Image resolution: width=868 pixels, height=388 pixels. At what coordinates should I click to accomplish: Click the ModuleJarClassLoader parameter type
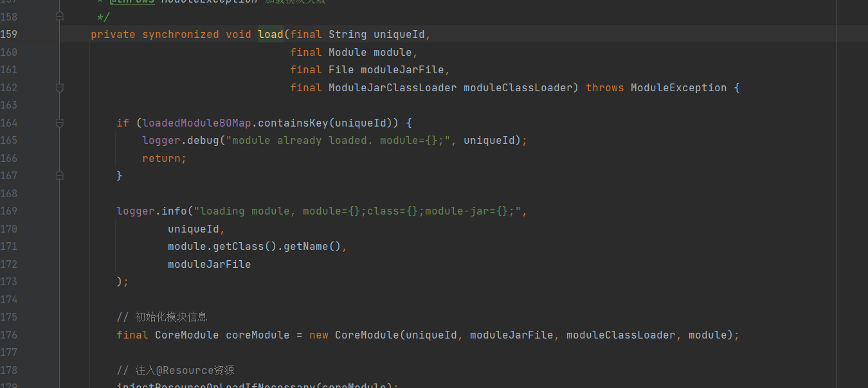[392, 87]
